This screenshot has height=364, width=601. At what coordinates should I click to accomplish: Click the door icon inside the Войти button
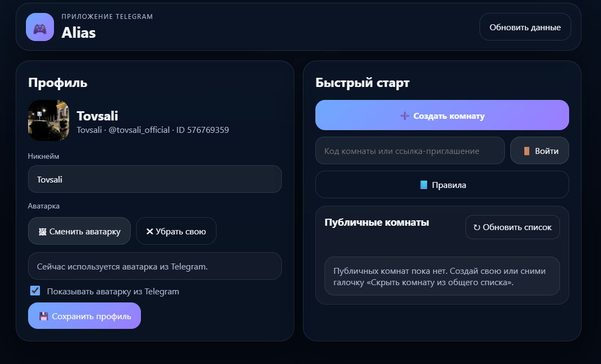(528, 150)
